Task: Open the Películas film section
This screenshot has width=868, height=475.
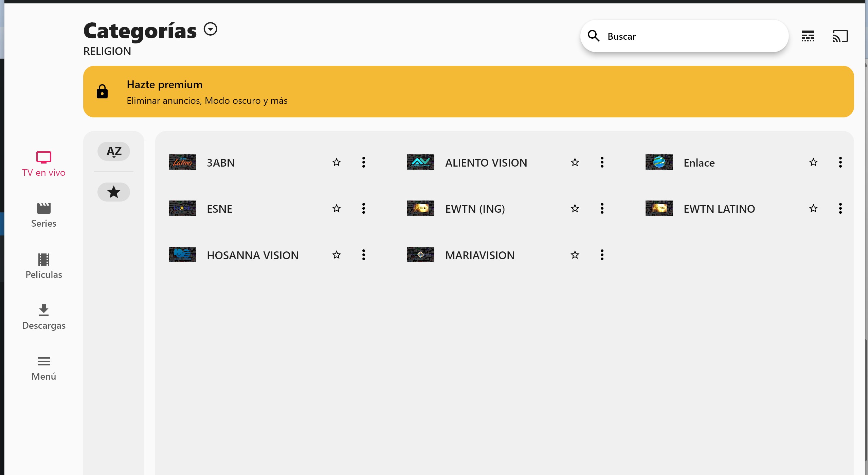Action: (x=44, y=266)
